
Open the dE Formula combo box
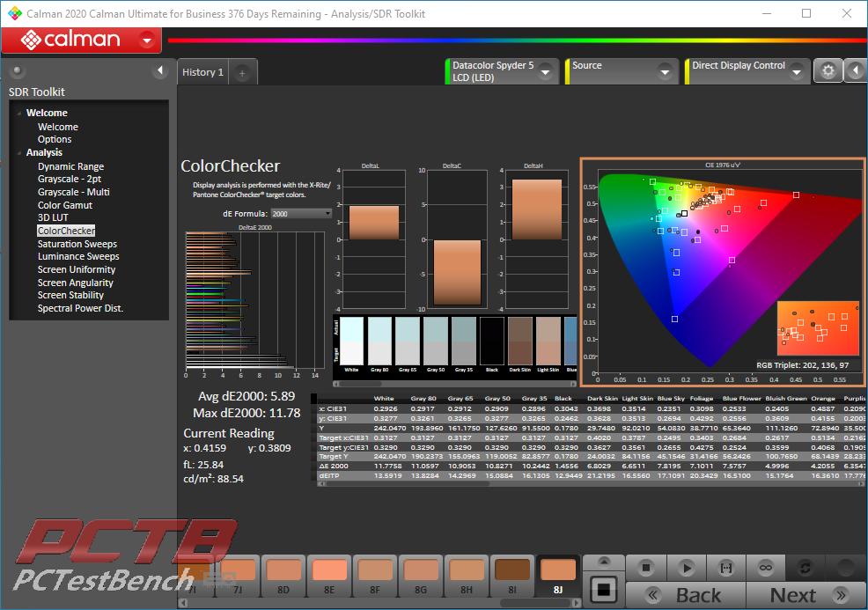(301, 214)
